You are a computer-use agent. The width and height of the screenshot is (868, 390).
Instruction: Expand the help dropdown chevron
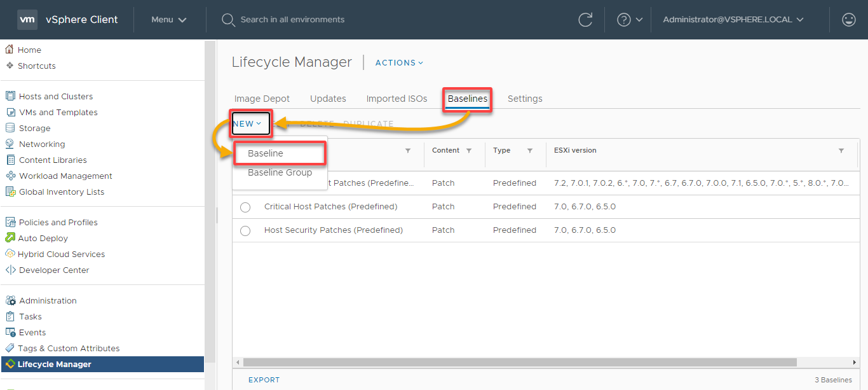639,20
